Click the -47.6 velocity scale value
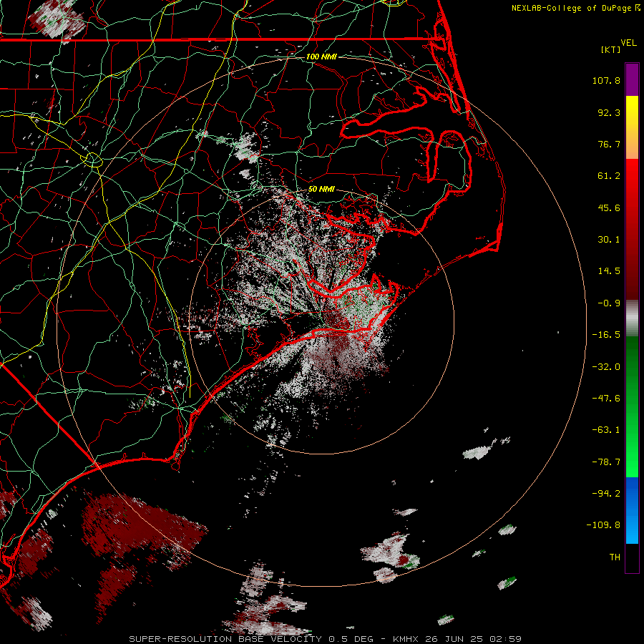The height and width of the screenshot is (644, 644). pos(606,399)
